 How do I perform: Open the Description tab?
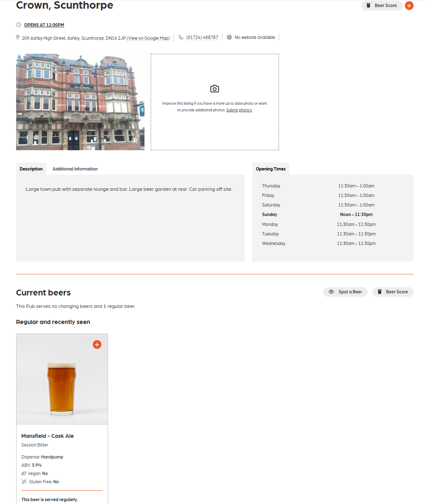(x=31, y=169)
